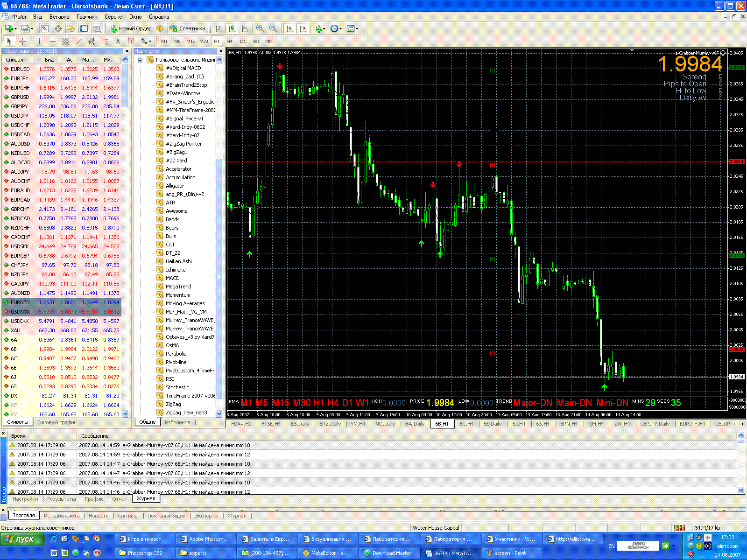Open the GBPJPY,Daily chart tab

tap(655, 424)
